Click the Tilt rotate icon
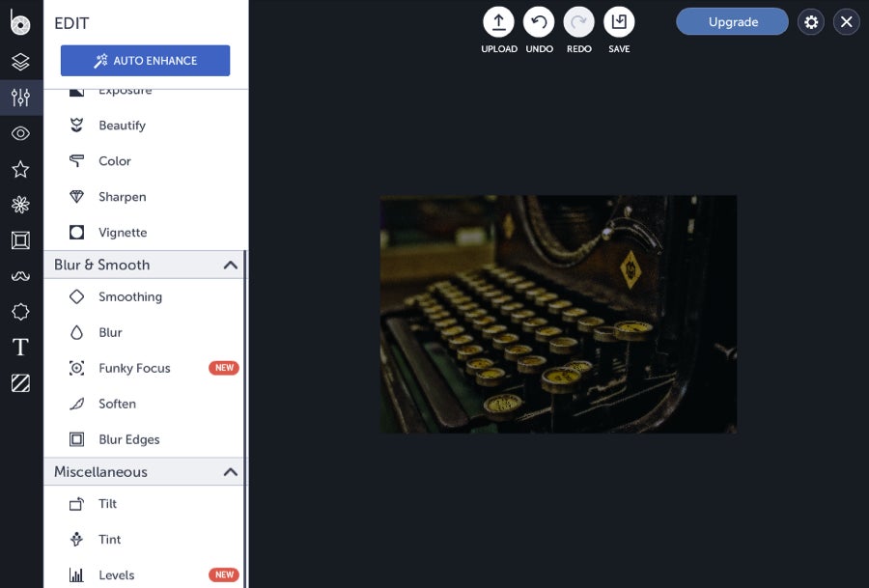 (x=76, y=504)
